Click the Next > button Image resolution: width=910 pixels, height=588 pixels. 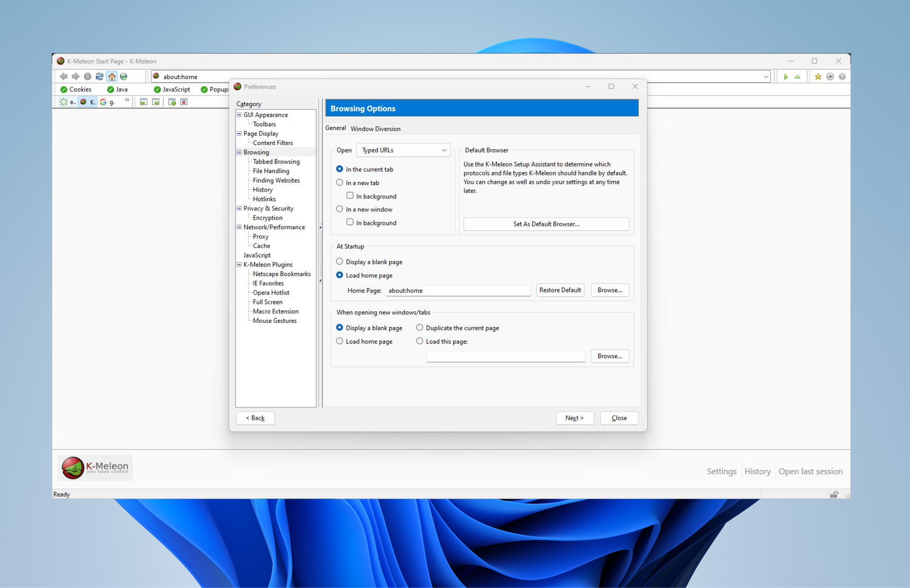coord(574,418)
